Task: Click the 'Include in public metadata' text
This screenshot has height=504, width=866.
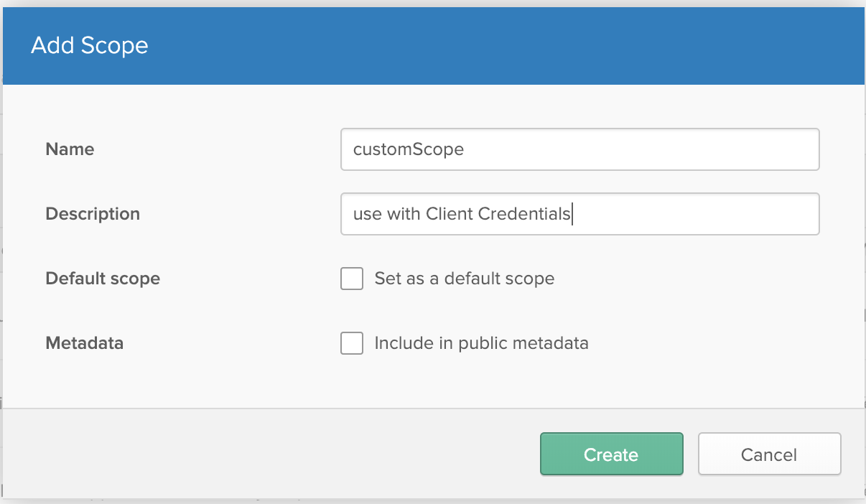Action: tap(481, 343)
